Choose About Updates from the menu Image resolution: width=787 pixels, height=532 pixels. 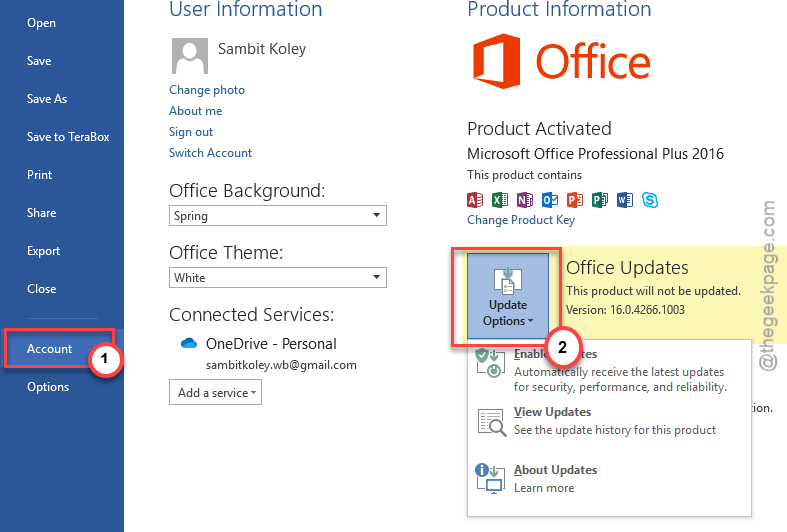pos(609,478)
